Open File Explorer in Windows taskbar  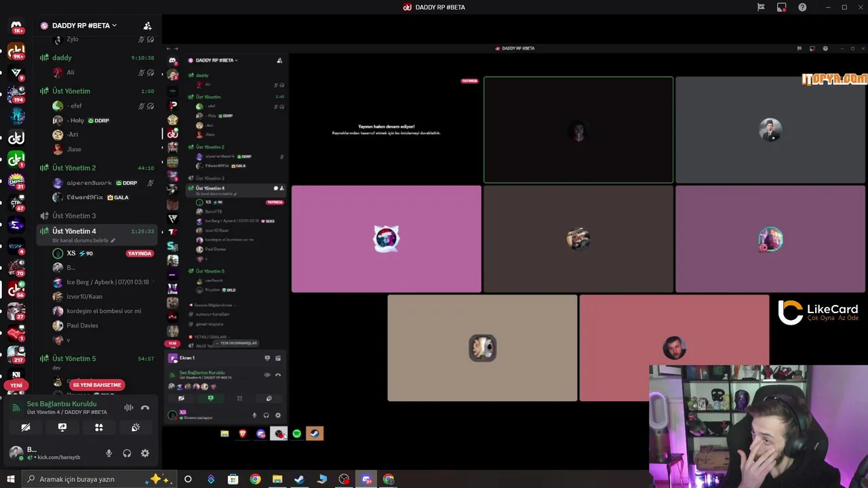pyautogui.click(x=277, y=479)
